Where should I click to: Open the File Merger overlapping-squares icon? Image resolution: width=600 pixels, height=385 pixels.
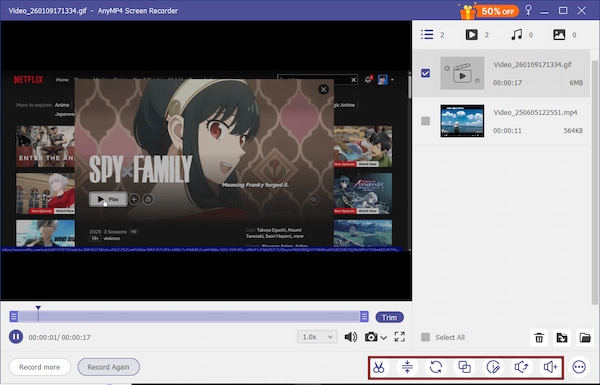pos(464,367)
